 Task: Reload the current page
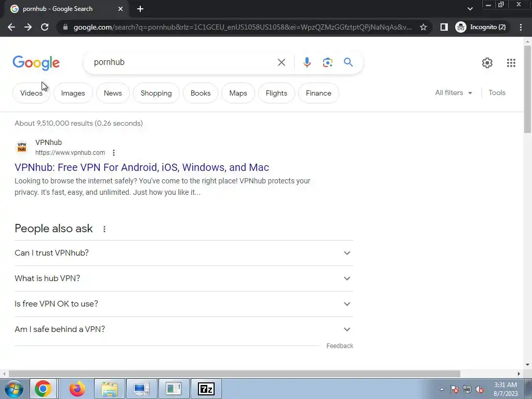point(45,27)
